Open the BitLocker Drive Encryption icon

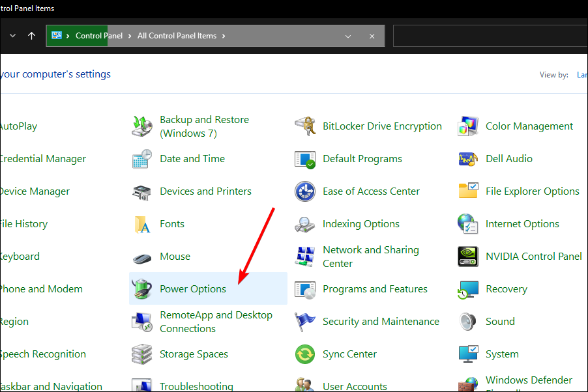pos(305,126)
